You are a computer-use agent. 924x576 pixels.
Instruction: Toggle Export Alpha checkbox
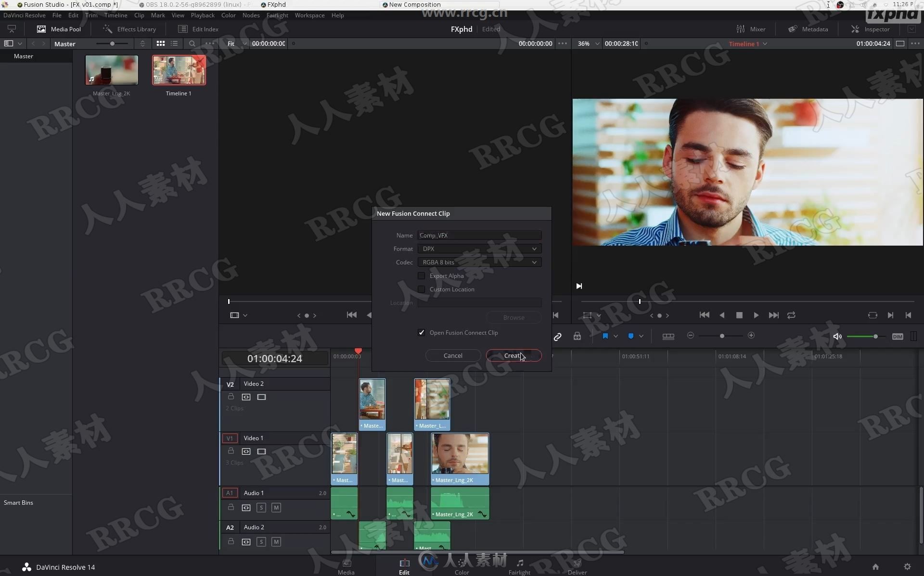click(421, 275)
